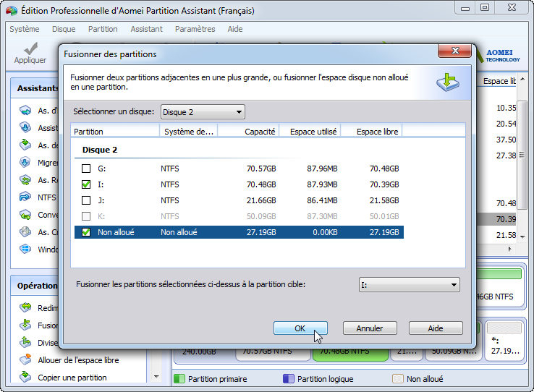Screen dimensions: 534x392
Task: Click the main window vertical scrollbar thumb
Action: pos(522,155)
